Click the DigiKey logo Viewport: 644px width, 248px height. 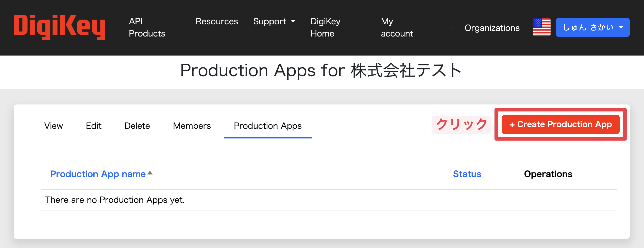59,27
